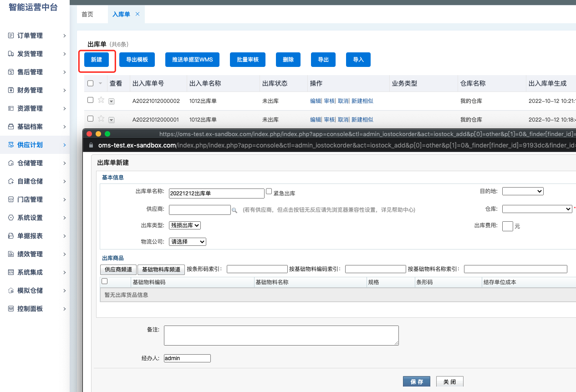576x392 pixels.
Task: Click the 供应计划 sidebar icon
Action: coord(11,145)
